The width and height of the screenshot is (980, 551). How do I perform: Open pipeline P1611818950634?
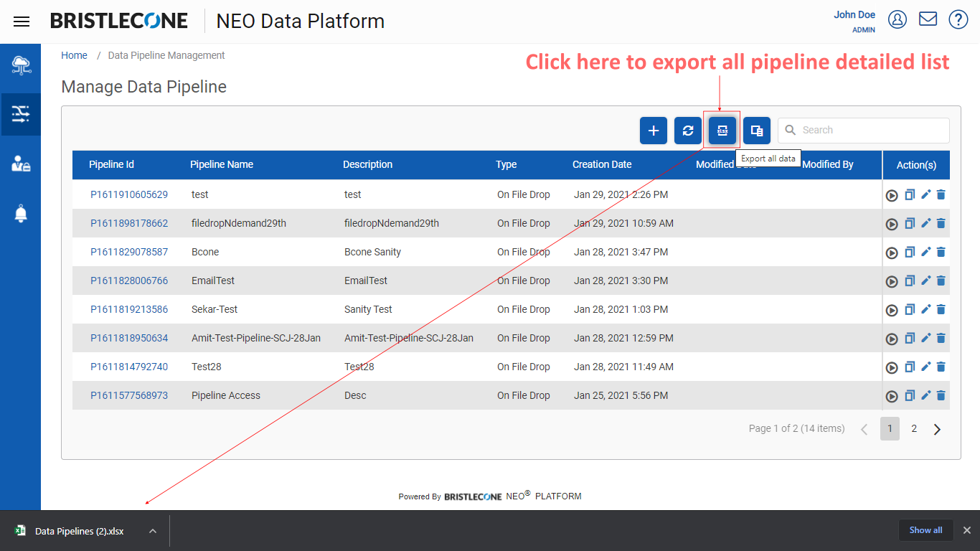coord(129,338)
